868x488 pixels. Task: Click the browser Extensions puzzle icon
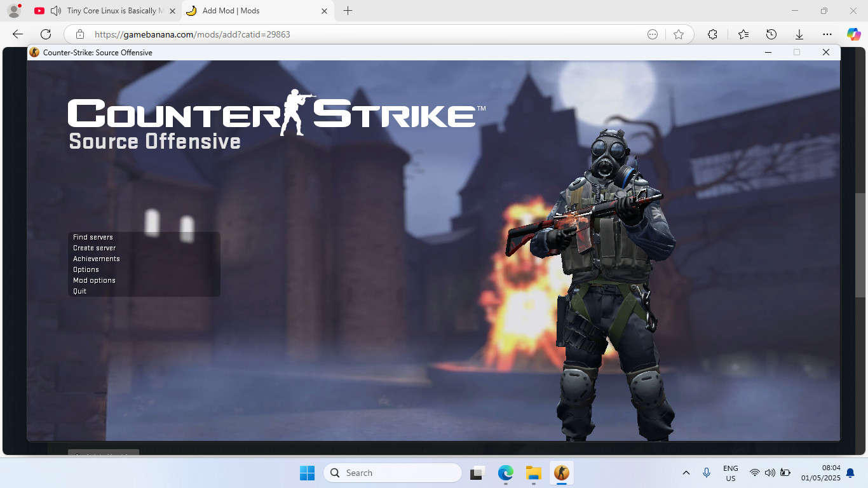(x=712, y=34)
